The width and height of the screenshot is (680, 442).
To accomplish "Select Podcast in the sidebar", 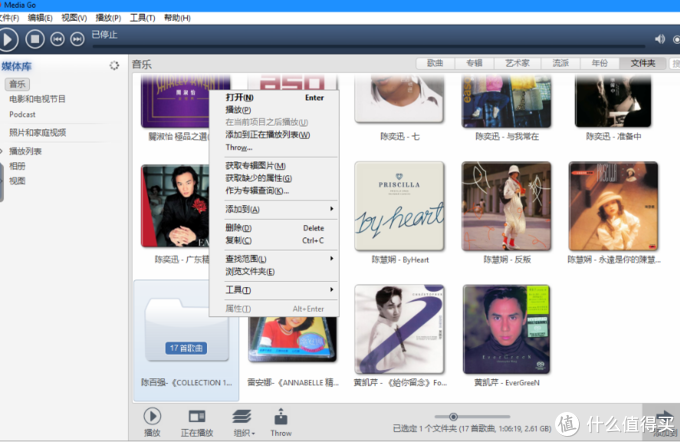I will click(23, 115).
